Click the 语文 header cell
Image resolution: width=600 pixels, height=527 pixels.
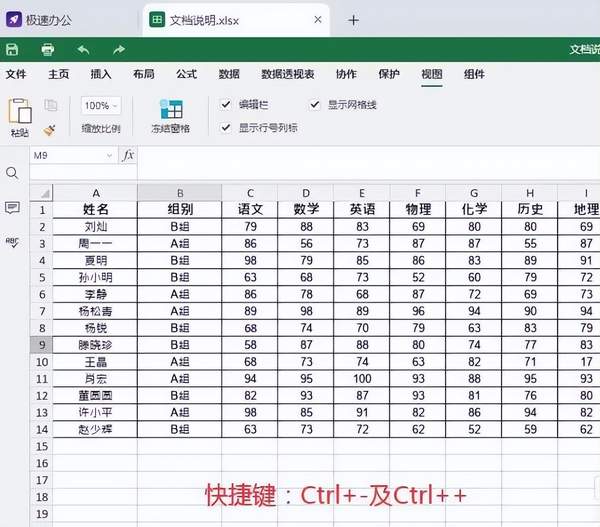pyautogui.click(x=250, y=209)
